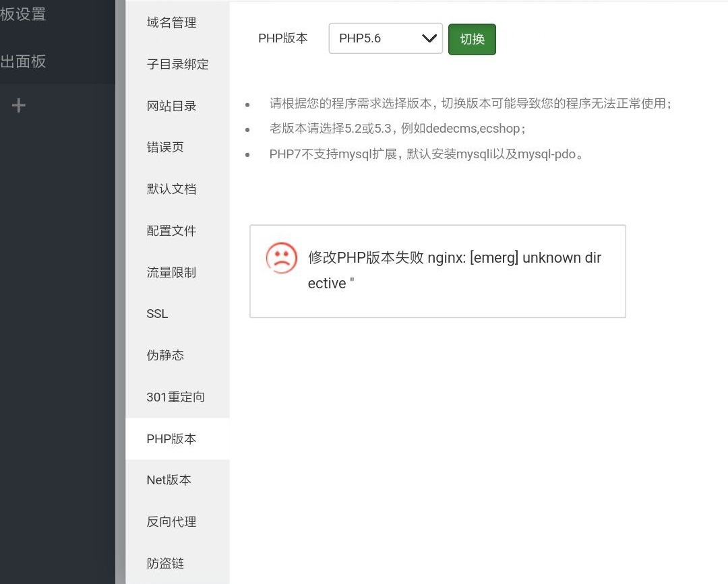Select 默认文档 menu item

coord(171,189)
